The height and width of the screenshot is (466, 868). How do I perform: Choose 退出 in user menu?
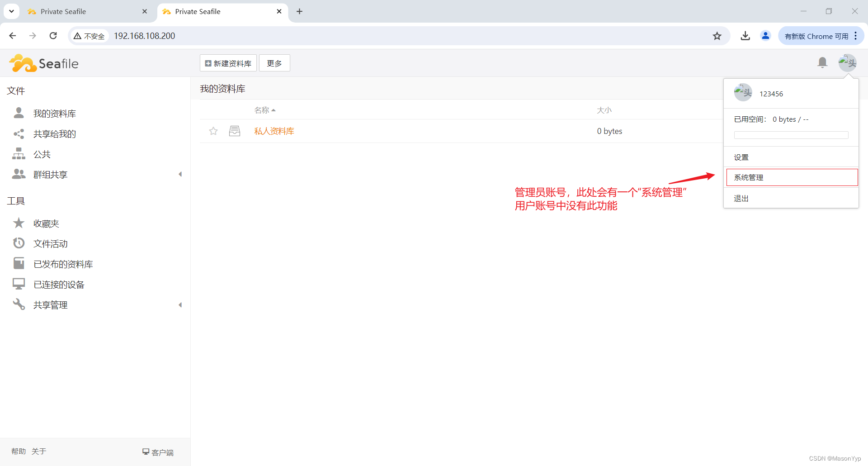click(791, 198)
